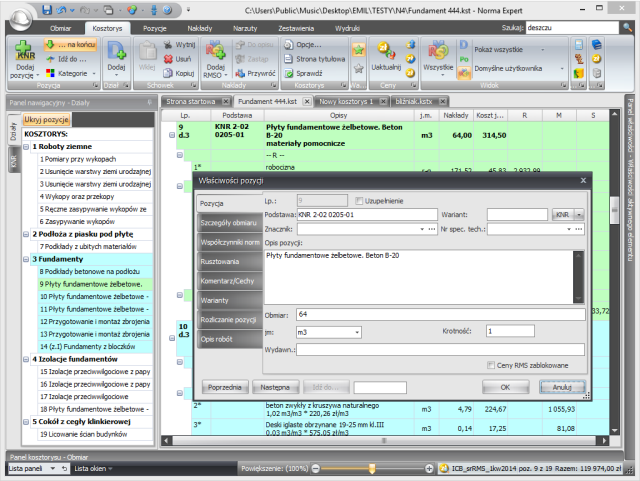Enable the Ceny RMS zablokowane checkbox

[489, 363]
